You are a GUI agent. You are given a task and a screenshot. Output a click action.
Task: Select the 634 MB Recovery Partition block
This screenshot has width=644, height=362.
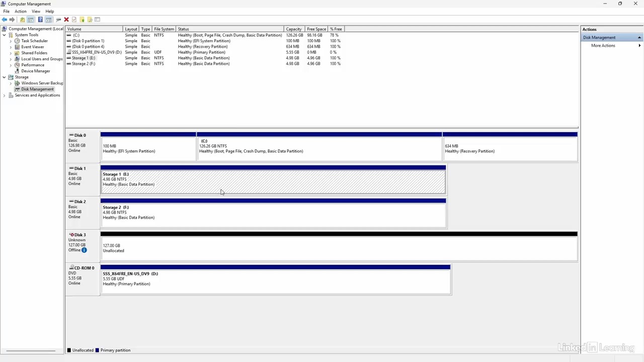[x=510, y=146]
